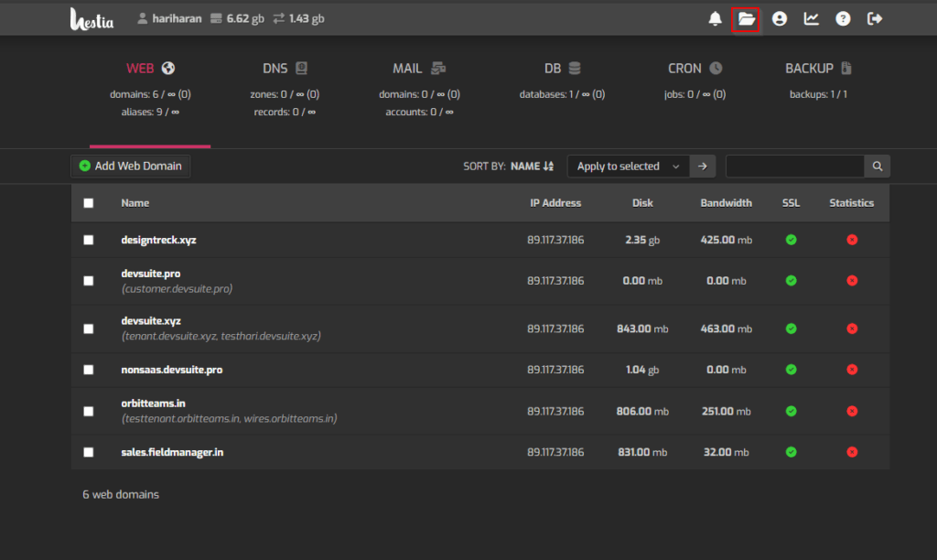Click the Statistics red icon for devsuite.pro

(x=852, y=280)
